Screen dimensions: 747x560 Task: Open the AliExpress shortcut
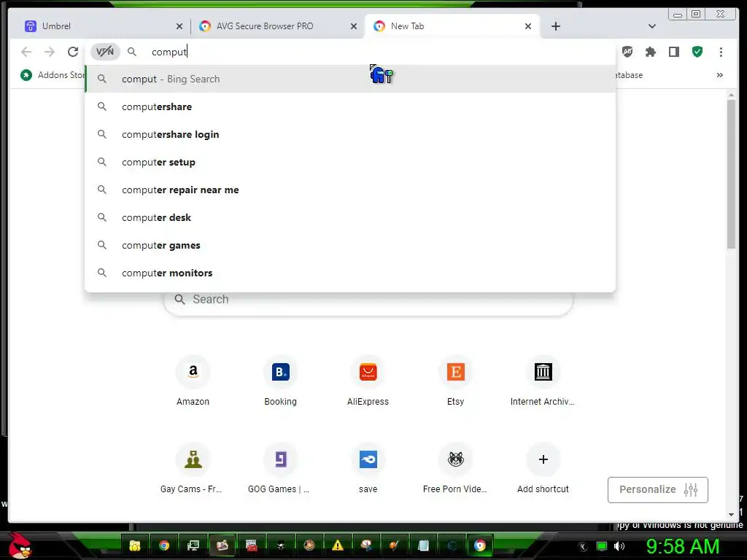(368, 381)
